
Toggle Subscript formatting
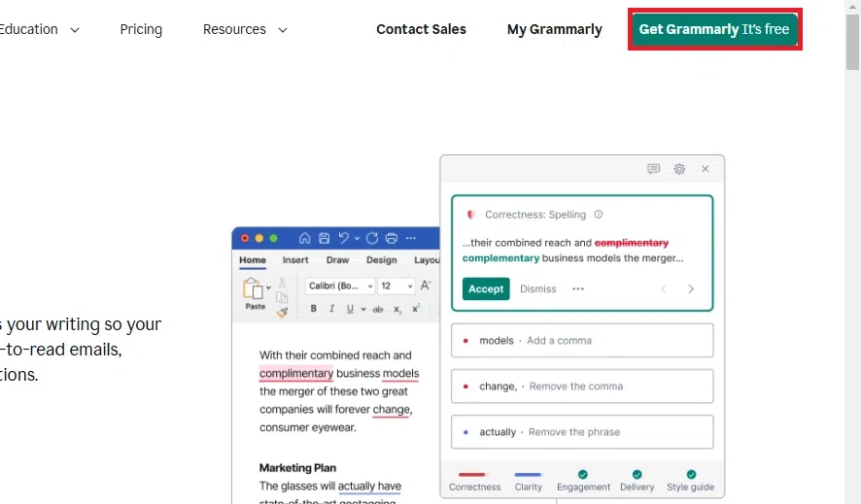(397, 310)
